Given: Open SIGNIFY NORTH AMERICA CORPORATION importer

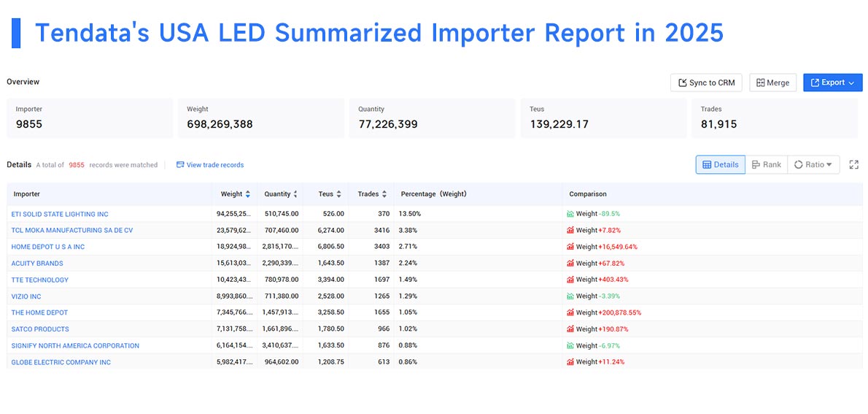Looking at the screenshot, I should point(75,346).
